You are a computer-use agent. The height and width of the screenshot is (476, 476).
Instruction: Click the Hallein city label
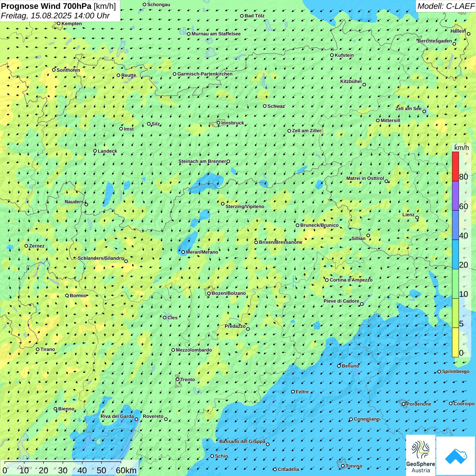pos(458,31)
